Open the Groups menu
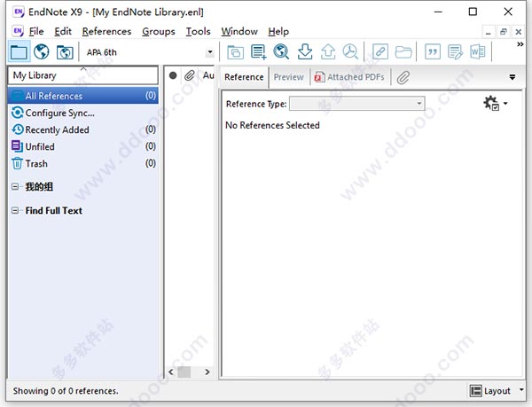This screenshot has width=532, height=407. (x=159, y=31)
